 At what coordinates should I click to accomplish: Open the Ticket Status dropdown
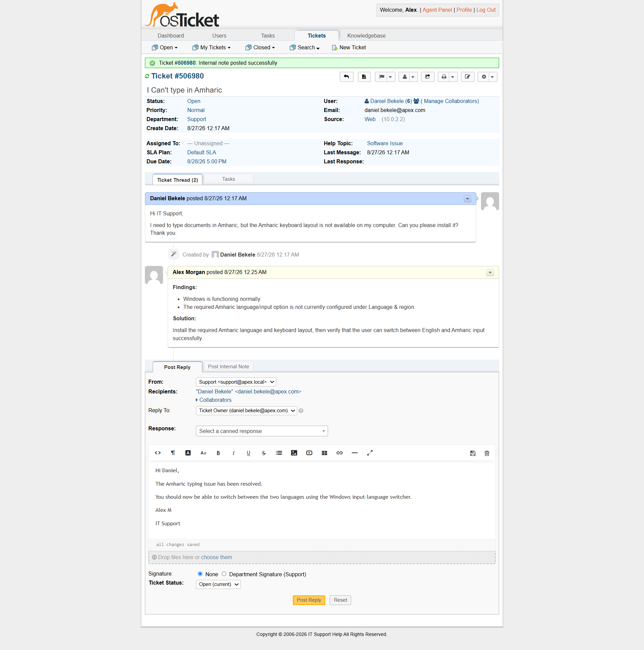click(218, 584)
